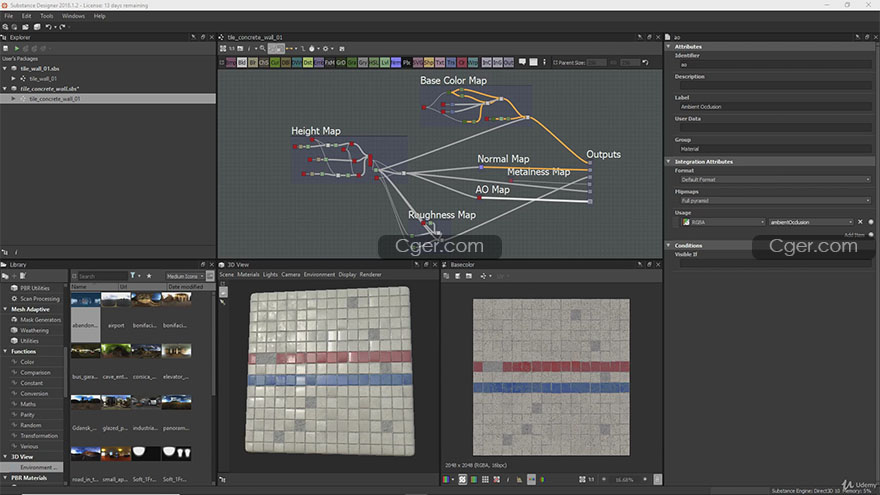Open the Environment menu in 3D View

click(319, 274)
